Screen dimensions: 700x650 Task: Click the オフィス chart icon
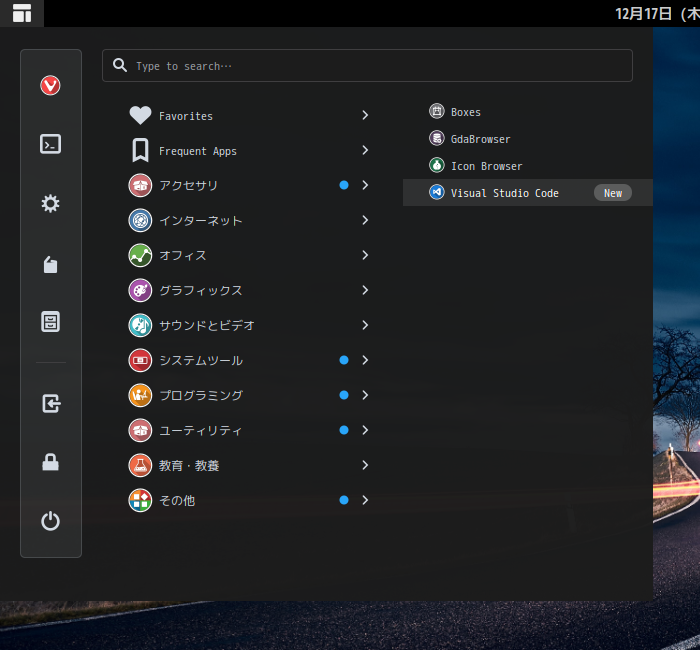140,255
